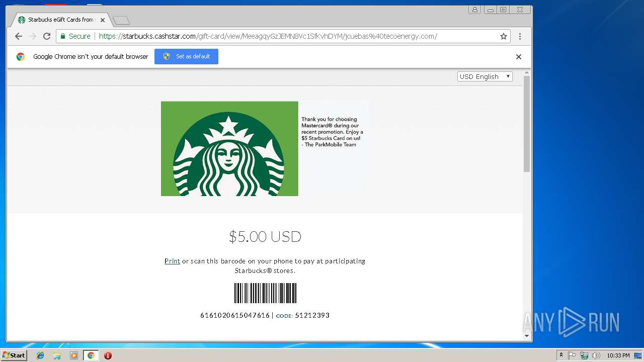Click the network tray icon
The image size is (644, 362).
pyautogui.click(x=584, y=355)
